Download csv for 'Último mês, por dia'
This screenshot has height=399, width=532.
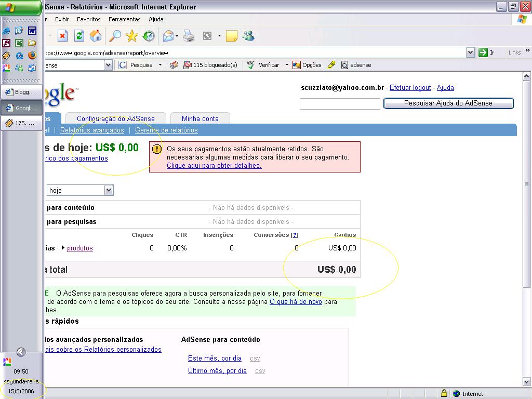coord(260,371)
